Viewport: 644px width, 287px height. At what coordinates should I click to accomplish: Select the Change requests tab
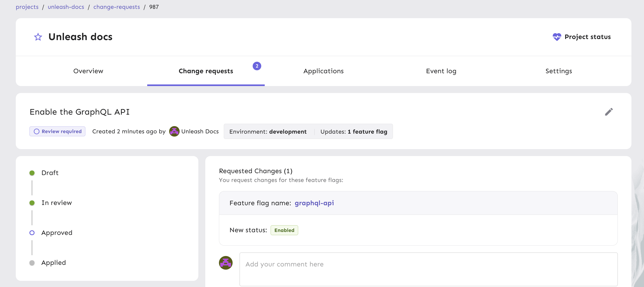[x=206, y=71]
